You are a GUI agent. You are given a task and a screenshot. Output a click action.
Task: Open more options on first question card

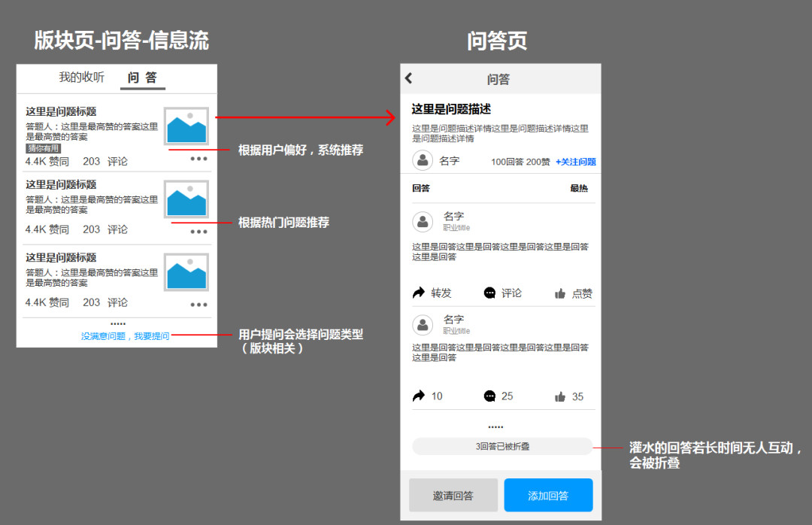click(198, 159)
